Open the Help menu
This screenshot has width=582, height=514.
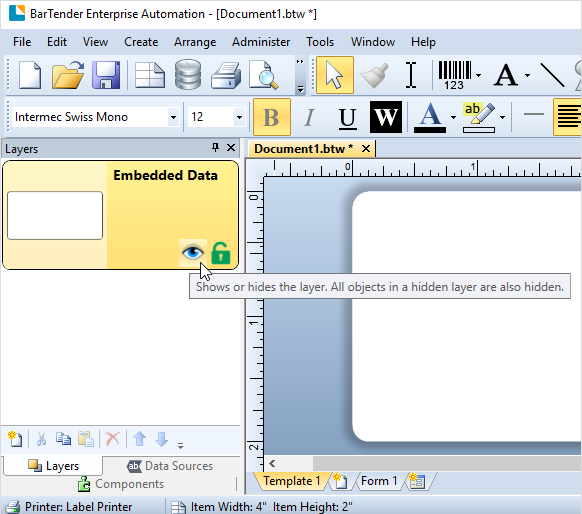click(423, 42)
